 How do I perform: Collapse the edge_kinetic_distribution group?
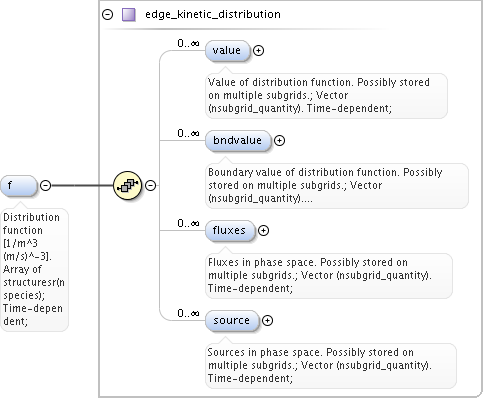tap(107, 15)
